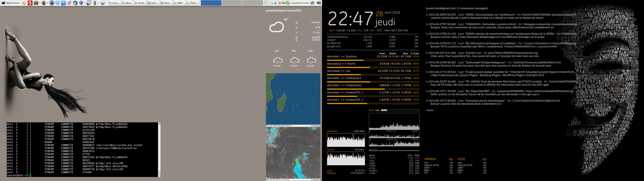This screenshot has width=644, height=181.
Task: Open the green Skype status tray icon
Action: pyautogui.click(x=287, y=3)
